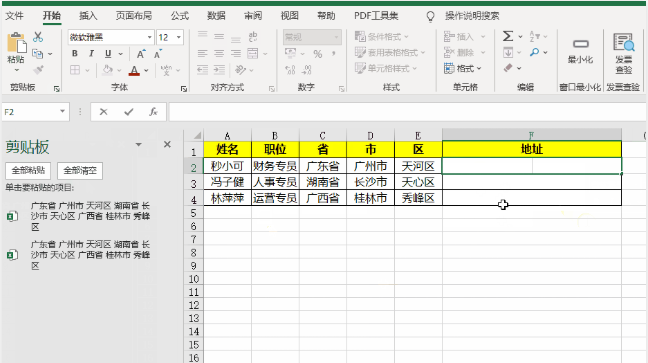Click Merge and Center icon
Image resolution: width=648 pixels, height=363 pixels.
pyautogui.click(x=253, y=53)
